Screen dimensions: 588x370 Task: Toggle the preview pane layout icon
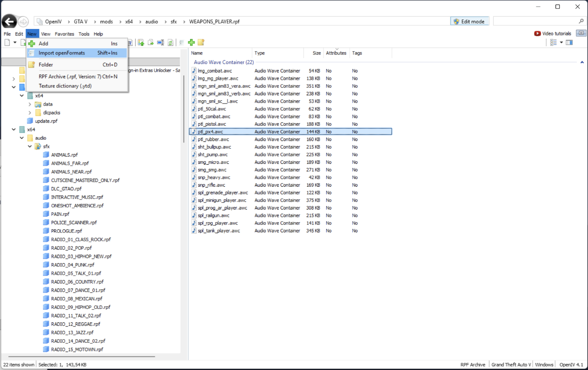[x=569, y=42]
